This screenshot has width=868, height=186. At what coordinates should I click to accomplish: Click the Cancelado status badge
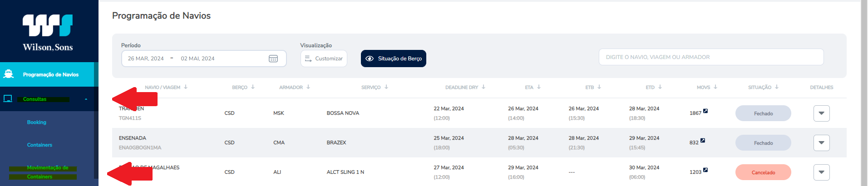coord(763,172)
